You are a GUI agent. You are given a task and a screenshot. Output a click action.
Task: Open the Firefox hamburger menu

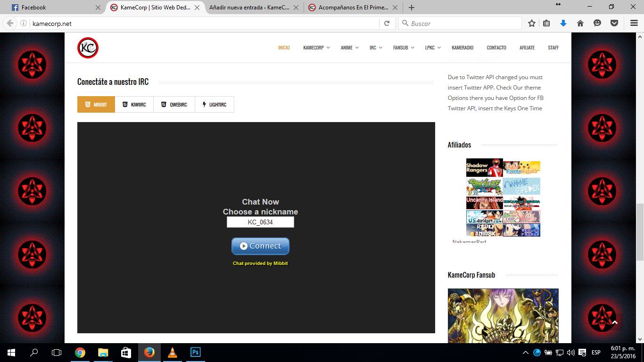click(634, 23)
